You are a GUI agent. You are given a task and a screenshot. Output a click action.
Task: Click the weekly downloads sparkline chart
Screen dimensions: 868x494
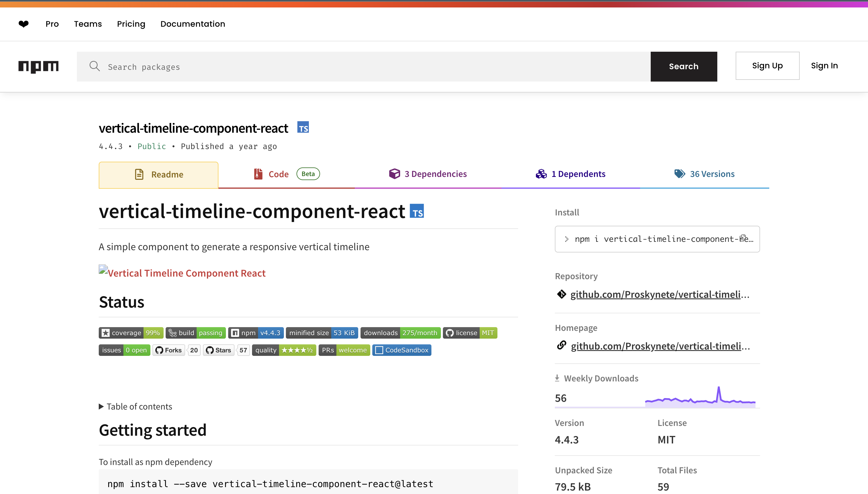coord(700,397)
